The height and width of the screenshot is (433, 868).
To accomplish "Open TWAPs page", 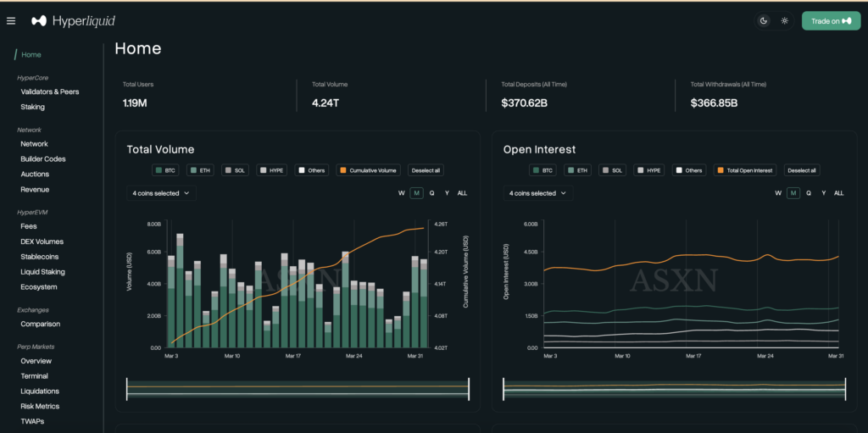I will tap(32, 421).
